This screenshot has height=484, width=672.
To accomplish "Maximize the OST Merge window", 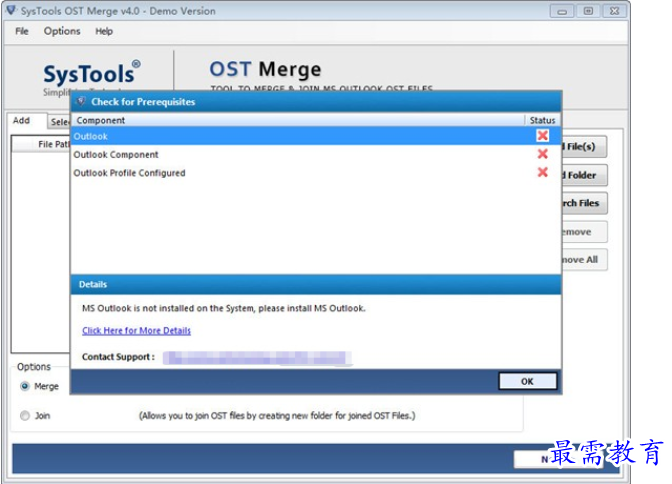I will point(588,11).
